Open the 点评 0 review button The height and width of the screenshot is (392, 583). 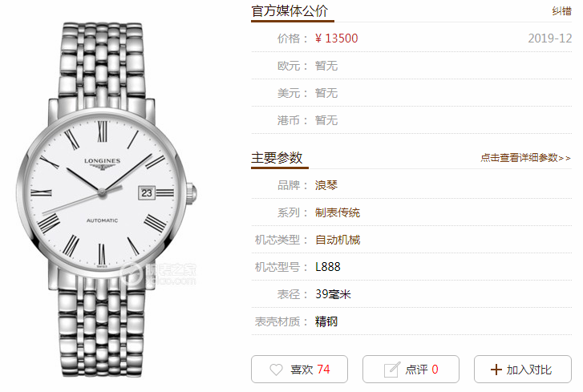coord(411,369)
